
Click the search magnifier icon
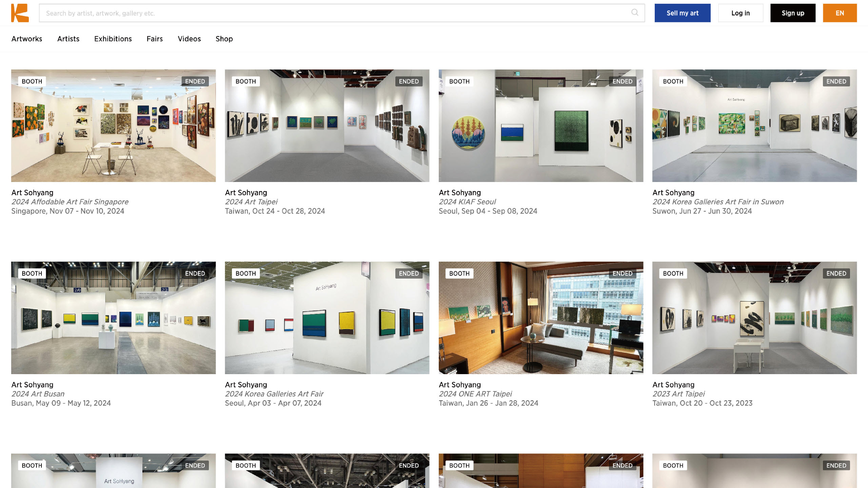click(x=635, y=13)
